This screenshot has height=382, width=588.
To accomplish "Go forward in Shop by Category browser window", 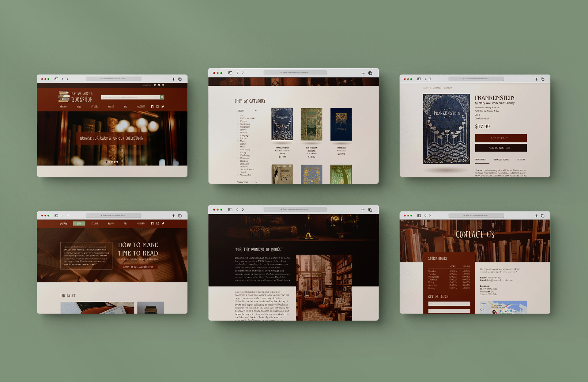I will coord(243,73).
